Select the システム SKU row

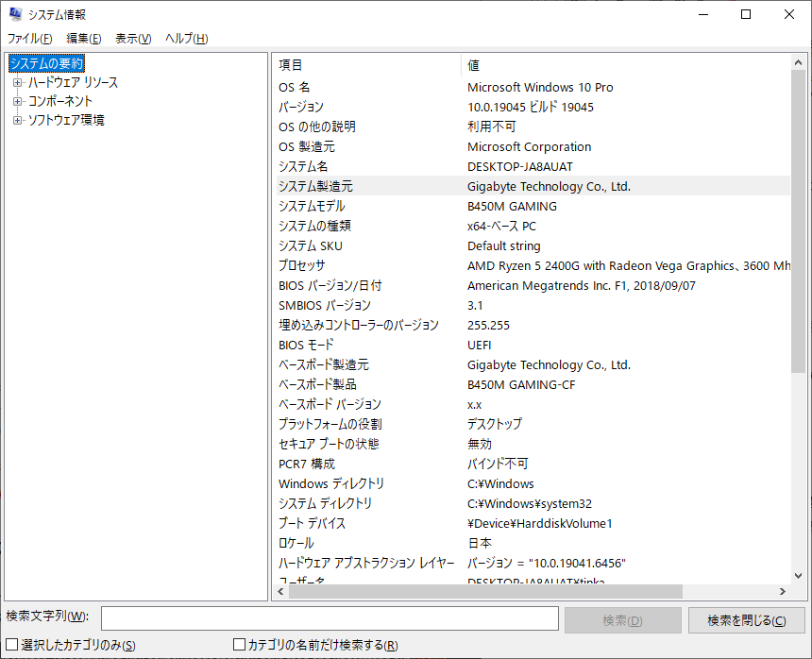[533, 245]
